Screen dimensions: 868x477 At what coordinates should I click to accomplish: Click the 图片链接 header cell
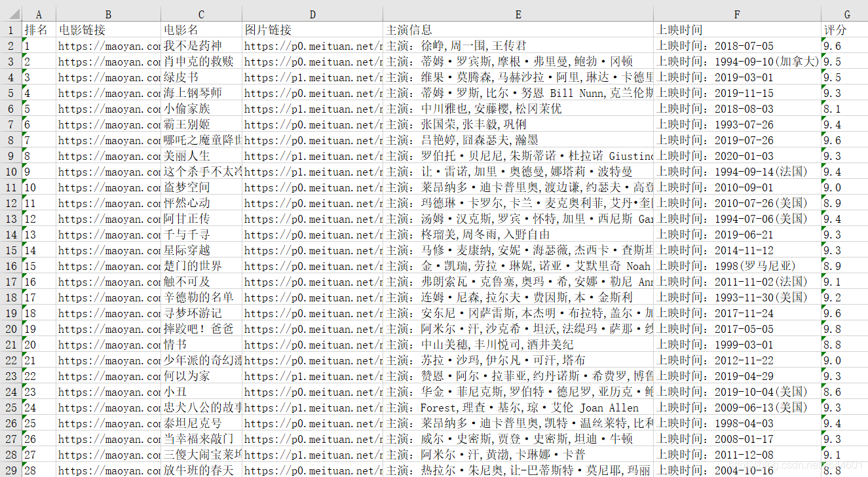point(312,30)
